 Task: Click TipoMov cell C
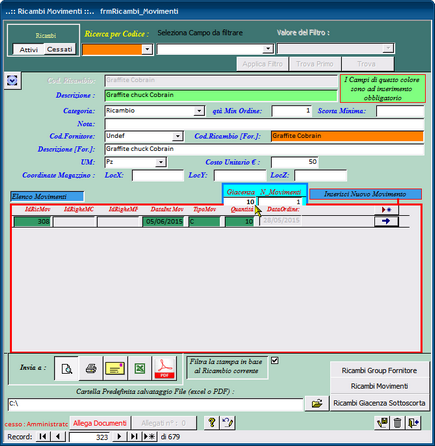pos(205,221)
